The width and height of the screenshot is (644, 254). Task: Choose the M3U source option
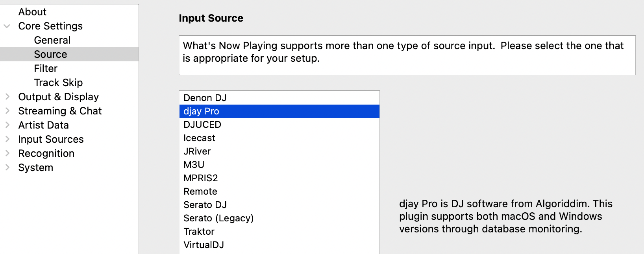194,165
